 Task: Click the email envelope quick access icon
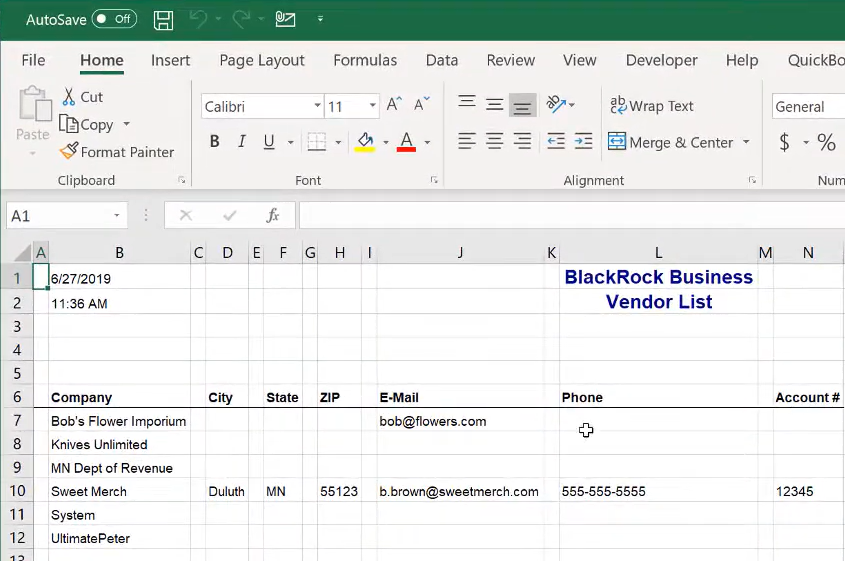(x=285, y=19)
